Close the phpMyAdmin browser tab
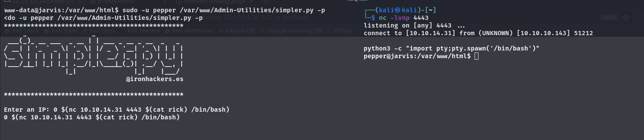This screenshot has height=140, width=644. click(x=165, y=2)
